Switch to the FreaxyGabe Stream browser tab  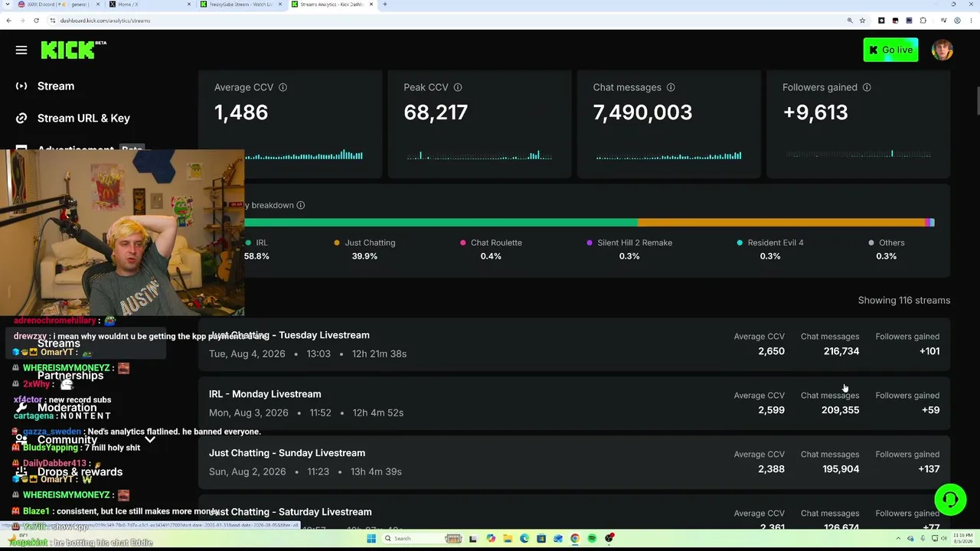click(x=240, y=5)
